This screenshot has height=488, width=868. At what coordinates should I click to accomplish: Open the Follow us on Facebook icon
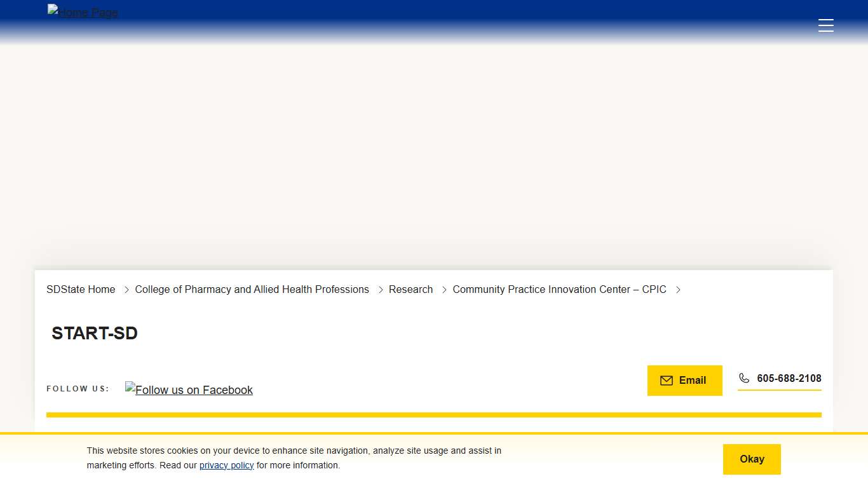189,390
